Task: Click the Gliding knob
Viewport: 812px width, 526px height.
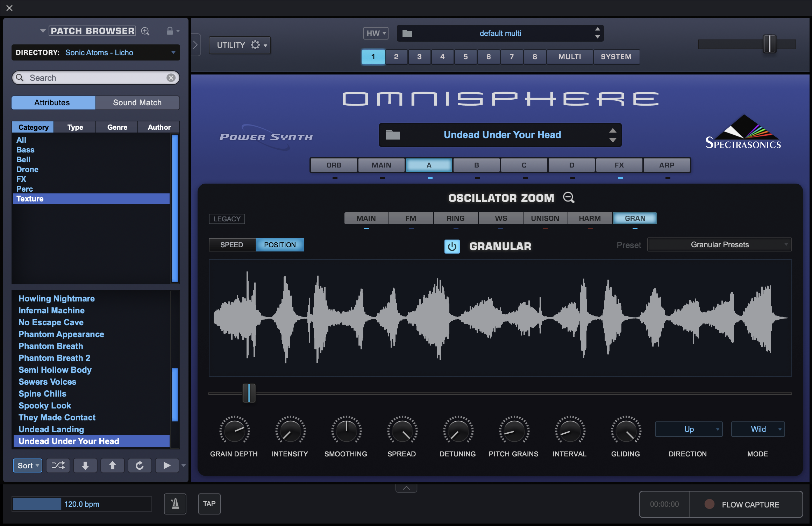Action: [x=626, y=431]
